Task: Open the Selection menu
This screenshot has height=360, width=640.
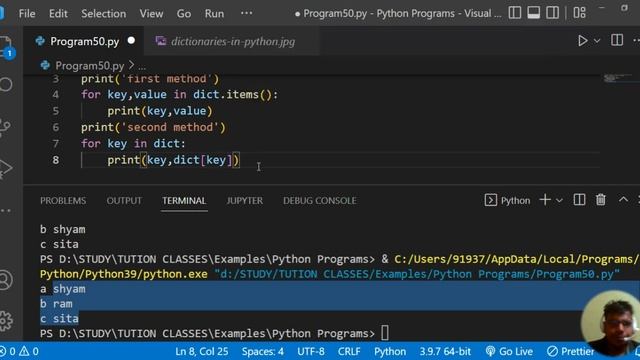Action: [104, 13]
